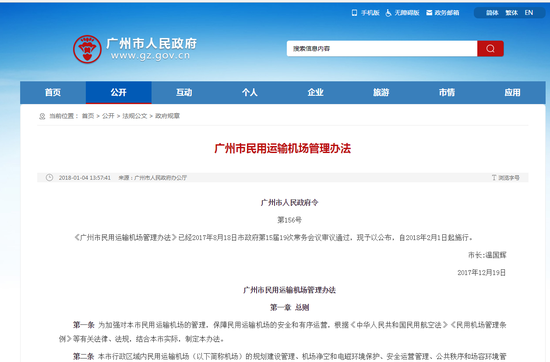Open the 旅游 navigation tab

tap(381, 93)
